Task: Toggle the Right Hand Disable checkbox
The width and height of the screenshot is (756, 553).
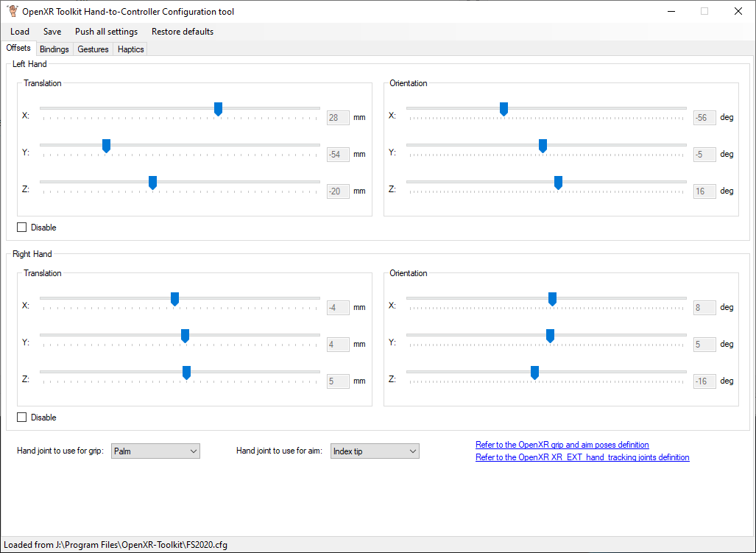Action: [x=22, y=418]
